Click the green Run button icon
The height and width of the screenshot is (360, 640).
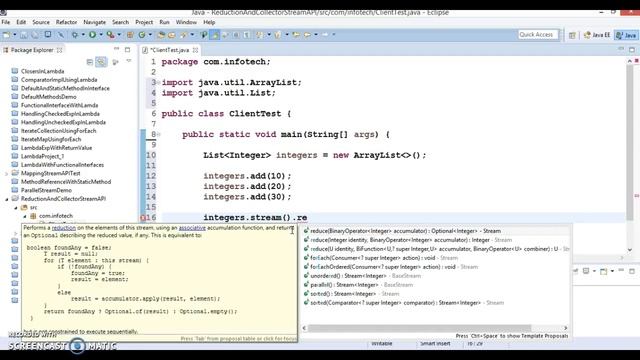tap(93, 35)
